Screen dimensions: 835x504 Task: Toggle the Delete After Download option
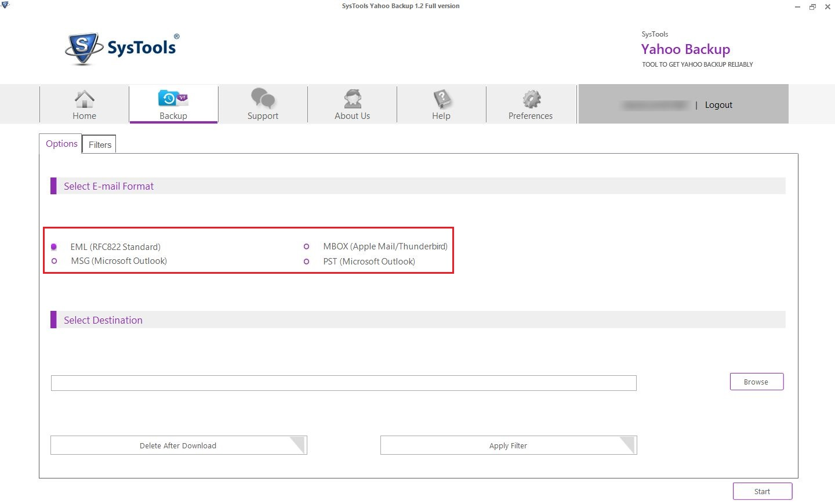[x=178, y=445]
